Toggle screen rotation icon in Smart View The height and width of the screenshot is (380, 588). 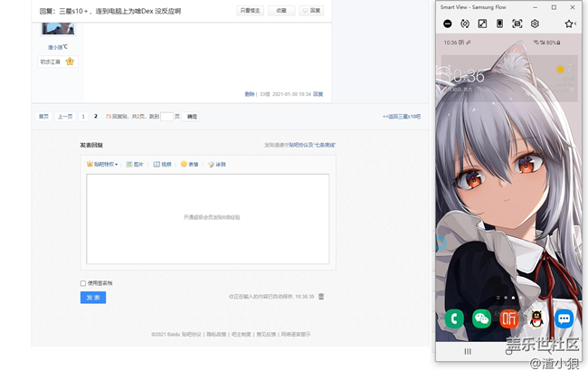(x=465, y=24)
